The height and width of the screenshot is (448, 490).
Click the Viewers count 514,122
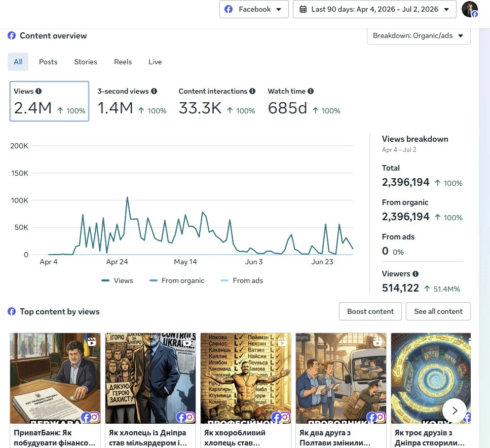pyautogui.click(x=400, y=288)
